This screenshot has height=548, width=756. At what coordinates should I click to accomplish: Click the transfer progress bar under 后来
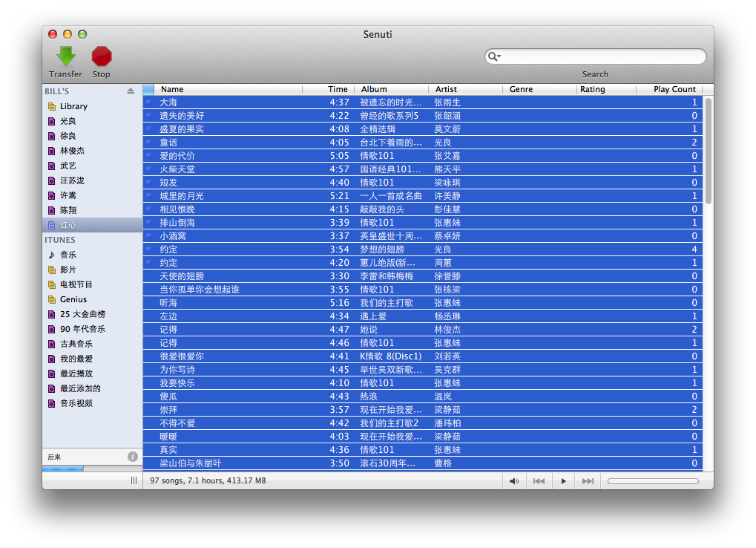(x=92, y=469)
